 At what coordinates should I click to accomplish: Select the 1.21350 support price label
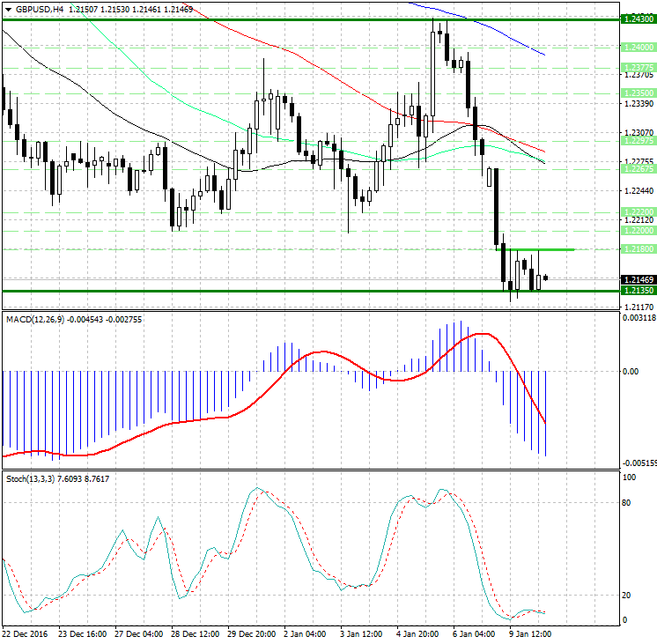click(x=636, y=290)
